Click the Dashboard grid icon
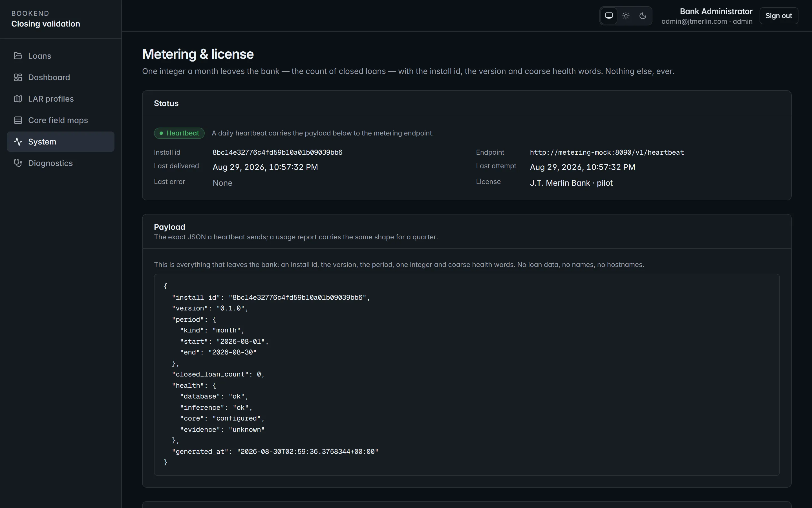Image resolution: width=812 pixels, height=508 pixels. 18,77
